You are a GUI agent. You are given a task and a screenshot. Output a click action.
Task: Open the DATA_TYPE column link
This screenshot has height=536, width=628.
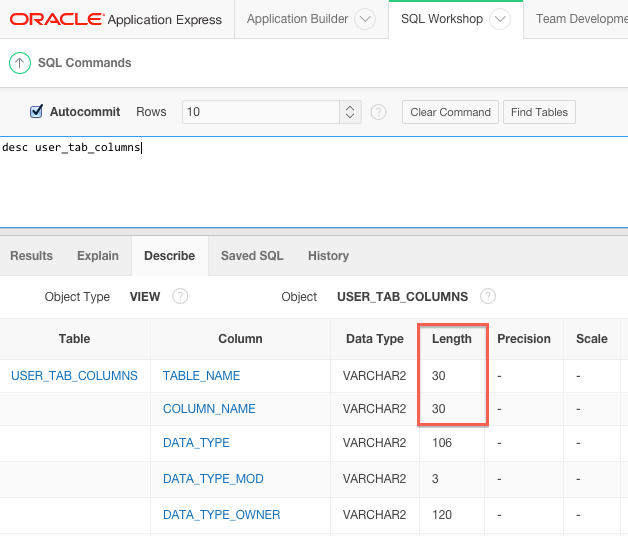[x=196, y=443]
